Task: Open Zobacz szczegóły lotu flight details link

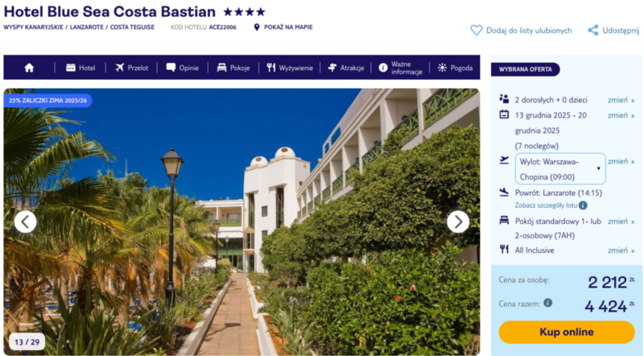Action: [x=546, y=205]
